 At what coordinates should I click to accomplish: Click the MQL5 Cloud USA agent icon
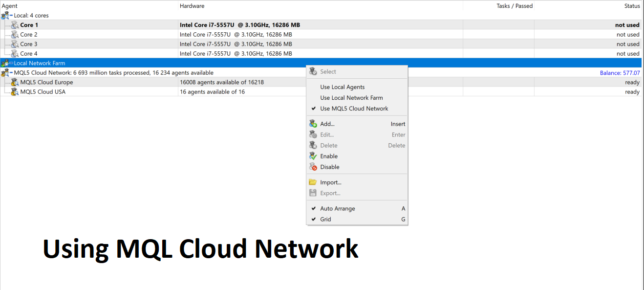(15, 92)
